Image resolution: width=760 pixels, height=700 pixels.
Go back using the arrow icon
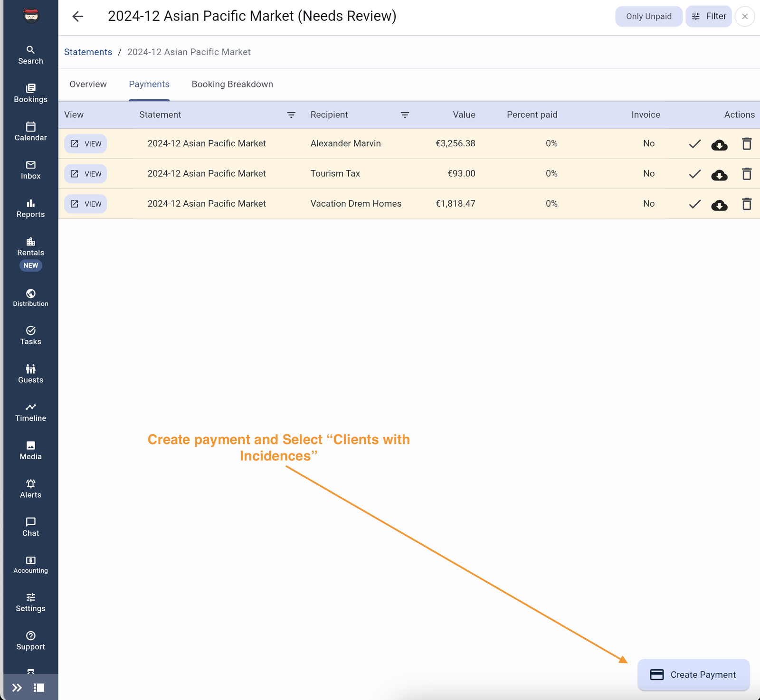point(78,17)
